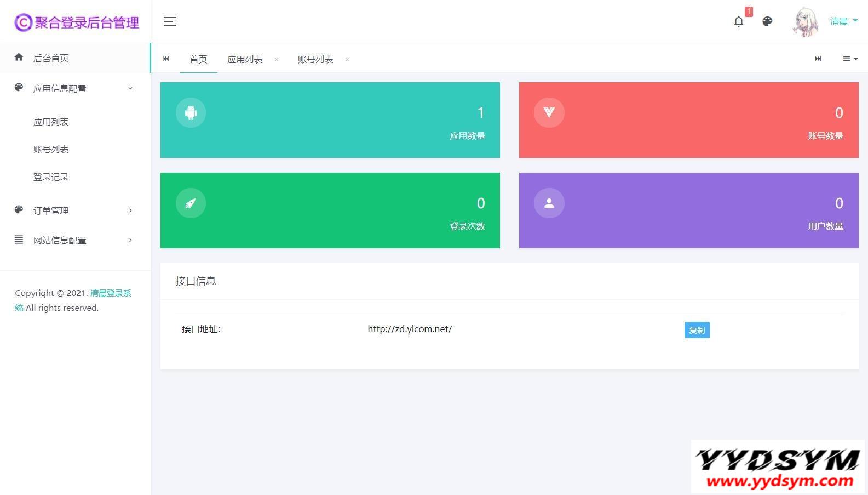
Task: Click the 接口地址: label
Action: [201, 329]
